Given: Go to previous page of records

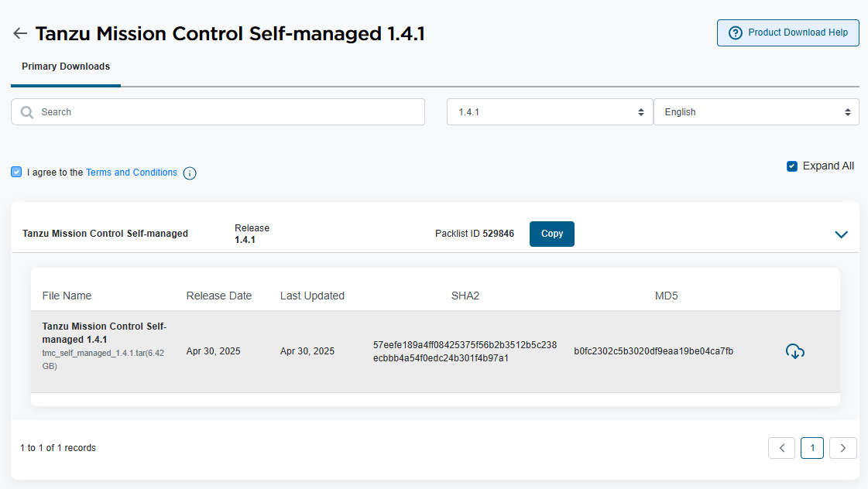Looking at the screenshot, I should click(x=781, y=448).
